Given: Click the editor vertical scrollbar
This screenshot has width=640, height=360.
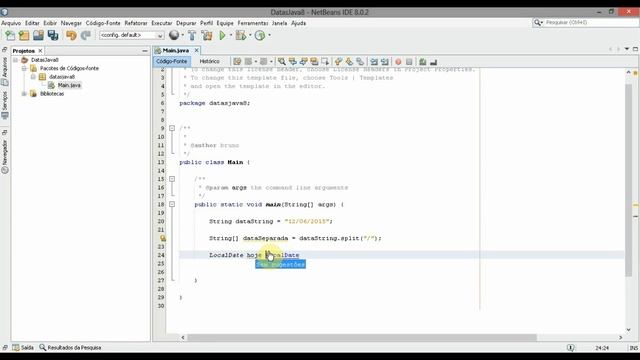Looking at the screenshot, I should (628, 181).
